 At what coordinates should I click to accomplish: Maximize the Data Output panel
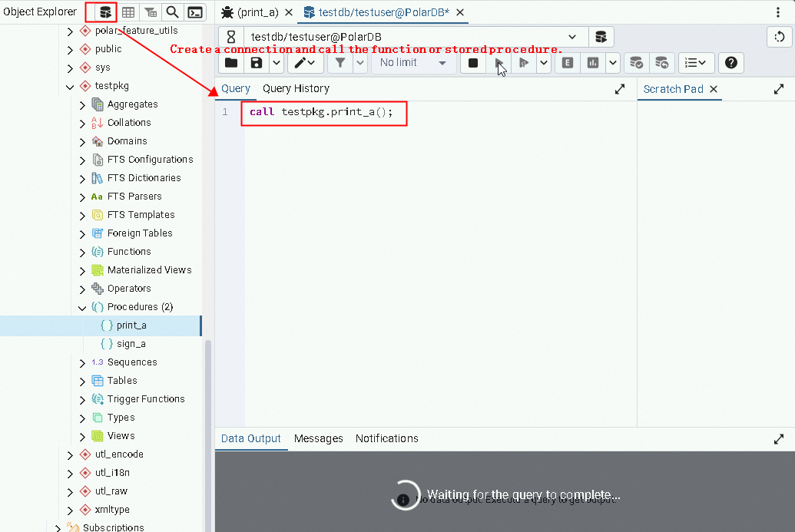779,439
